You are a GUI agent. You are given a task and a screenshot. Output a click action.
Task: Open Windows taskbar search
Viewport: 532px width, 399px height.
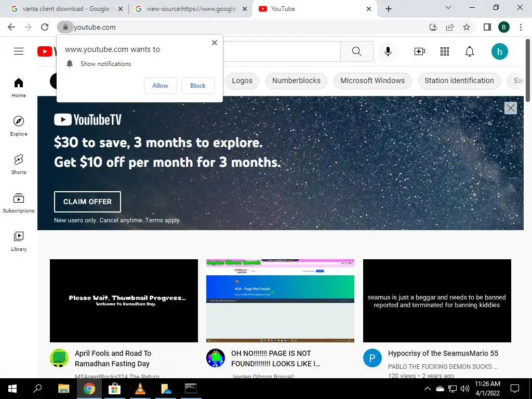pos(37,389)
